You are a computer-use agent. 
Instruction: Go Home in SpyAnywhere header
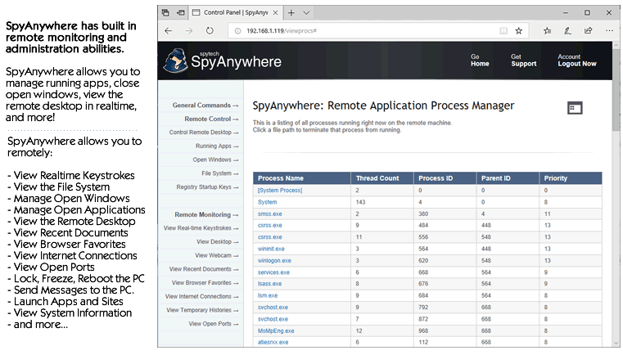[x=480, y=61]
